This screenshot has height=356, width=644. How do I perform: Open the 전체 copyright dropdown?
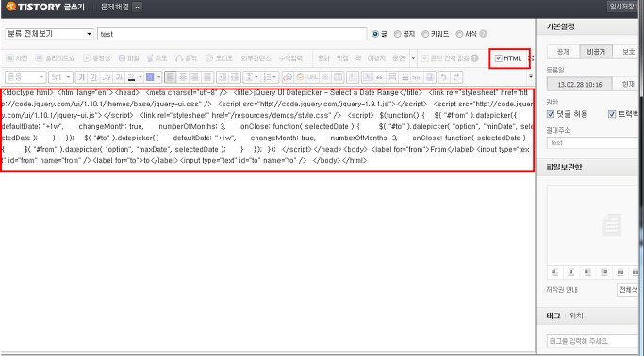(x=628, y=289)
